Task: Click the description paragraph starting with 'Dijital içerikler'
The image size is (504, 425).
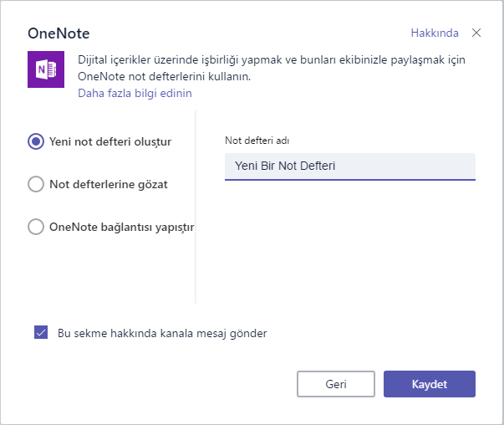Action: (x=271, y=68)
